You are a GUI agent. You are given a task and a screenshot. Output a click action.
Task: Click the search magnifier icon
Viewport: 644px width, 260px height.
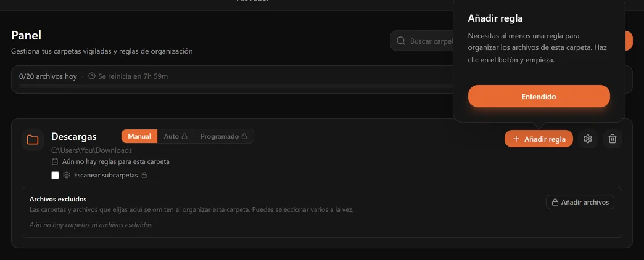tap(401, 41)
